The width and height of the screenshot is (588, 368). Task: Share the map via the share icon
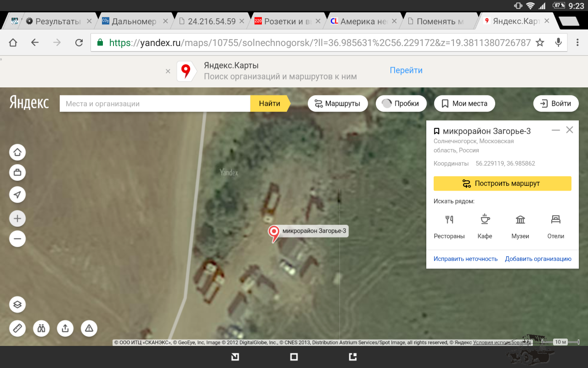(65, 328)
